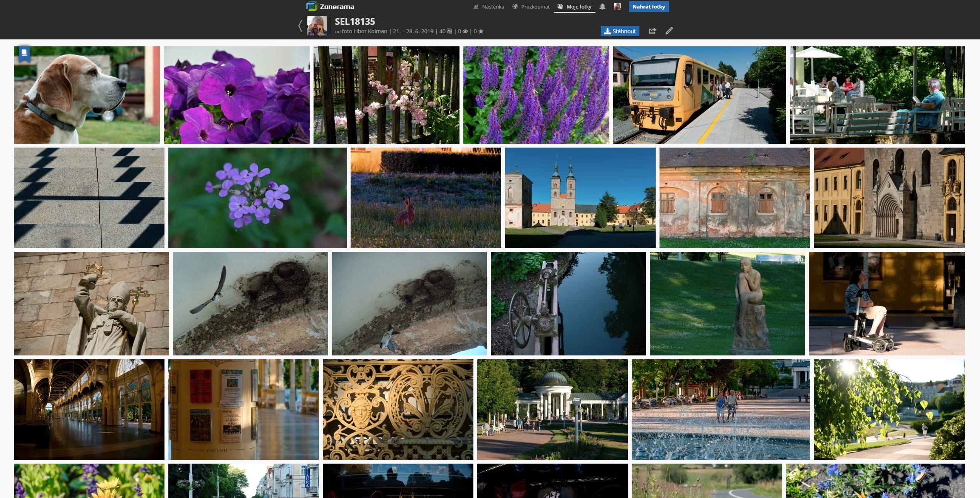Go back using the left chevron arrow

coord(300,26)
